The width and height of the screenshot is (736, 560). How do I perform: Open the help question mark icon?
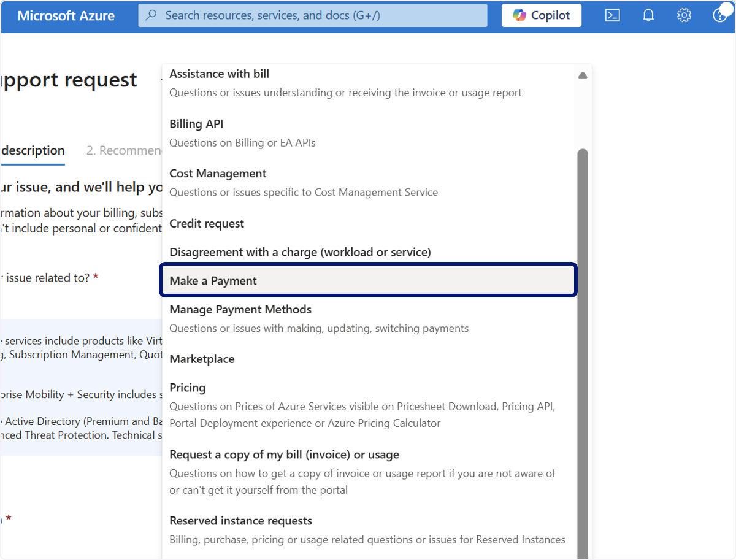(x=720, y=15)
